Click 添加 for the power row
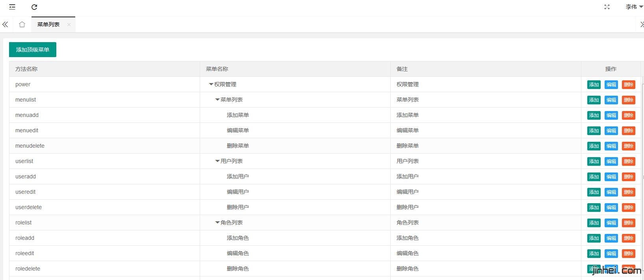Screen dimensions: 644x280 click(594, 85)
